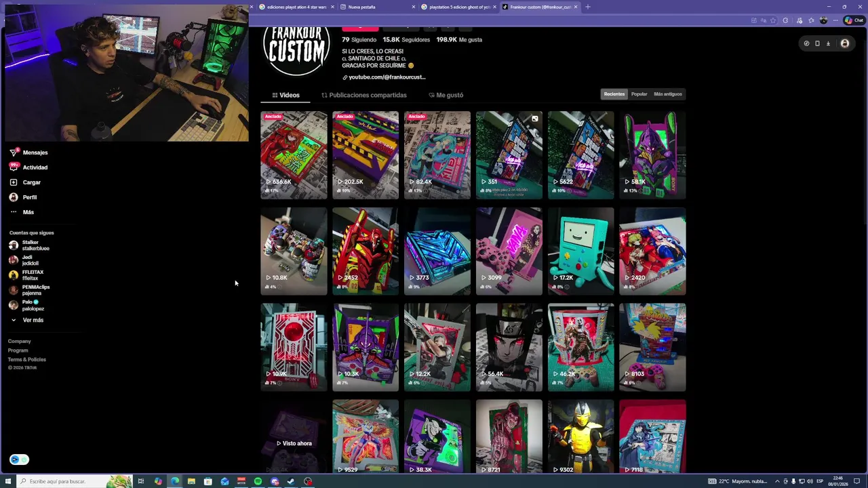868x488 pixels.
Task: Open a new browser tab
Action: pos(588,7)
